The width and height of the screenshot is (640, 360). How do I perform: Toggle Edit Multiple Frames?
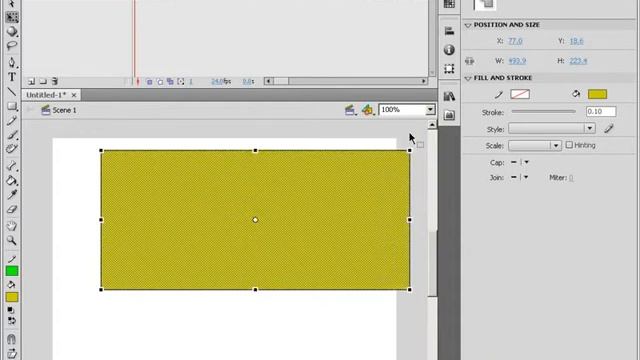pyautogui.click(x=170, y=82)
